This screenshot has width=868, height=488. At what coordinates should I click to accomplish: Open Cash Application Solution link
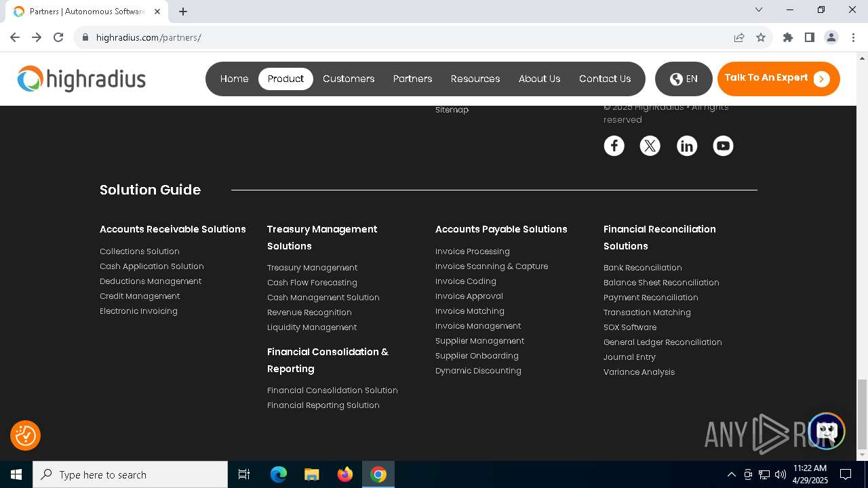[152, 266]
